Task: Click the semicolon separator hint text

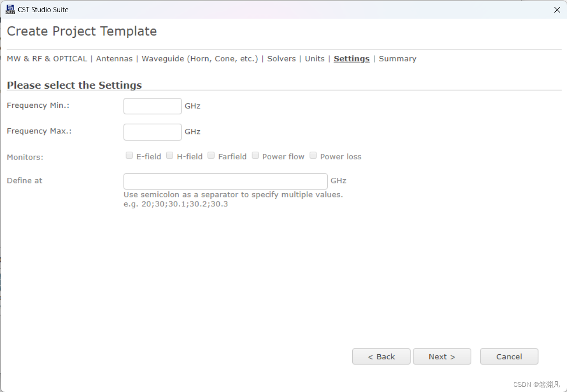Action: click(233, 195)
